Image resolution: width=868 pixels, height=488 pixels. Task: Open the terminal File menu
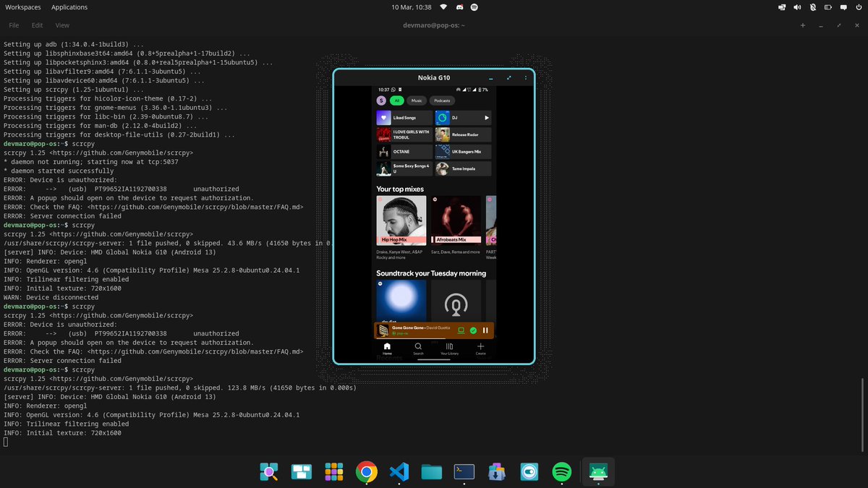coord(14,25)
